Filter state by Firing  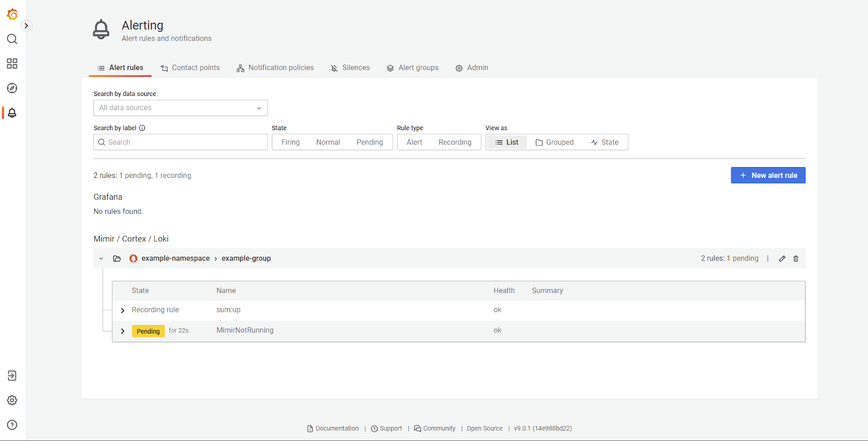tap(290, 142)
